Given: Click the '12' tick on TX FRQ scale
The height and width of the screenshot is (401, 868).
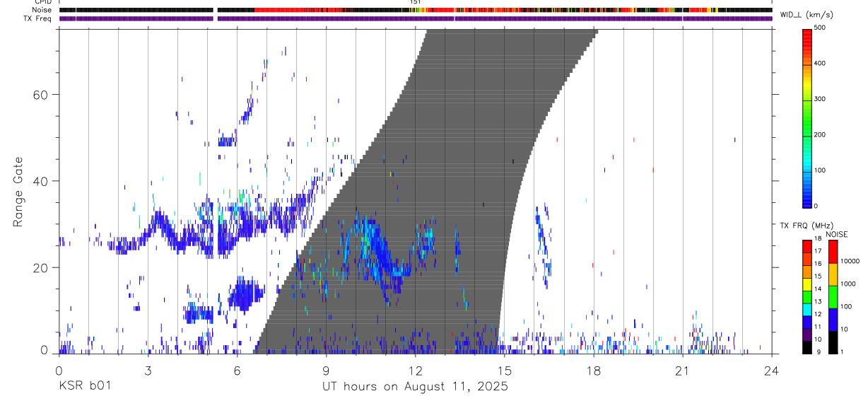Looking at the screenshot, I should [819, 315].
